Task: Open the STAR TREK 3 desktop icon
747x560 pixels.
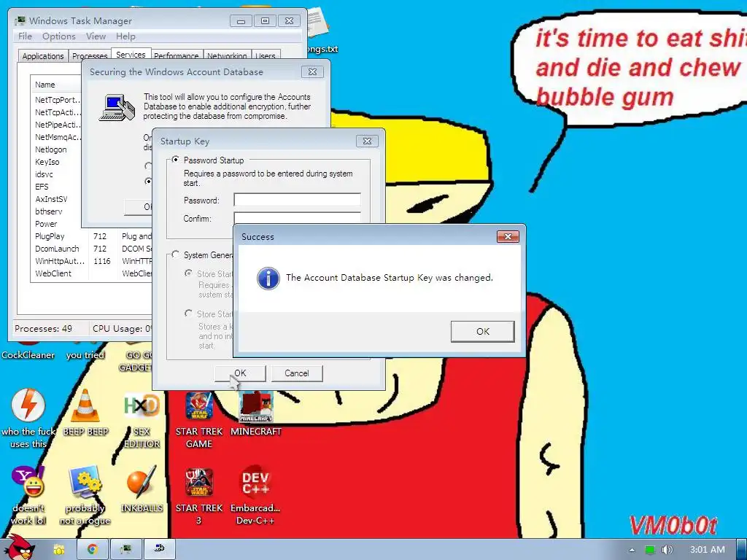Action: click(199, 495)
